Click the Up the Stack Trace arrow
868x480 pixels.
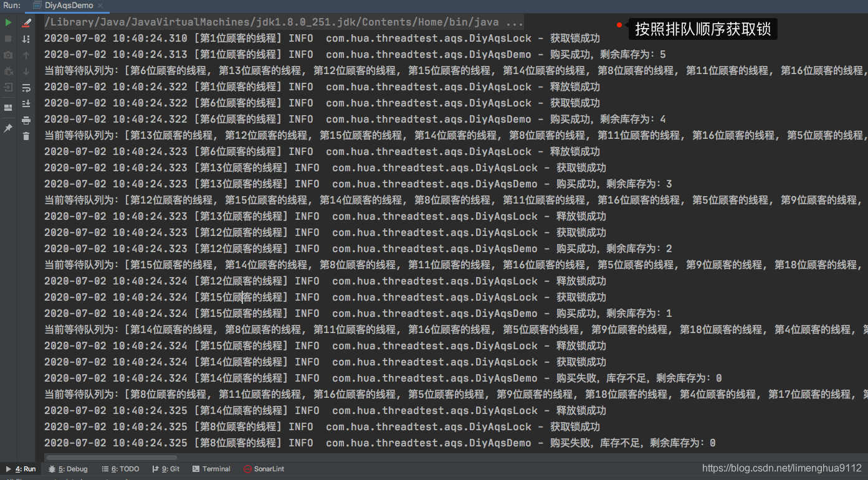click(x=26, y=55)
